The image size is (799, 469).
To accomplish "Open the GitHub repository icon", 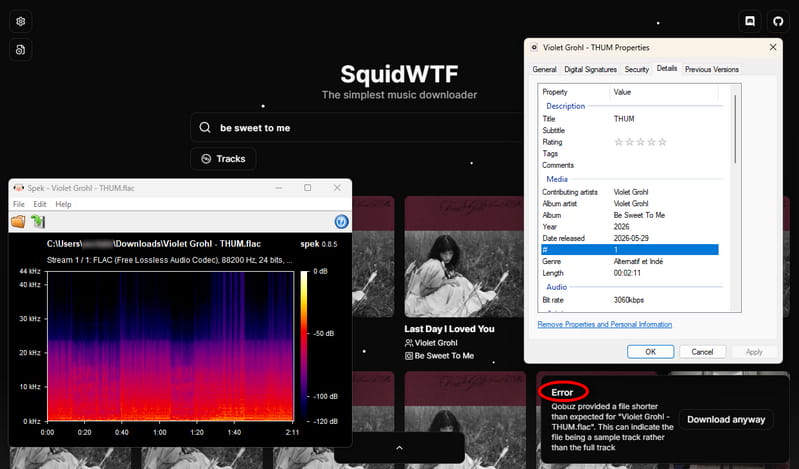I will (x=778, y=21).
